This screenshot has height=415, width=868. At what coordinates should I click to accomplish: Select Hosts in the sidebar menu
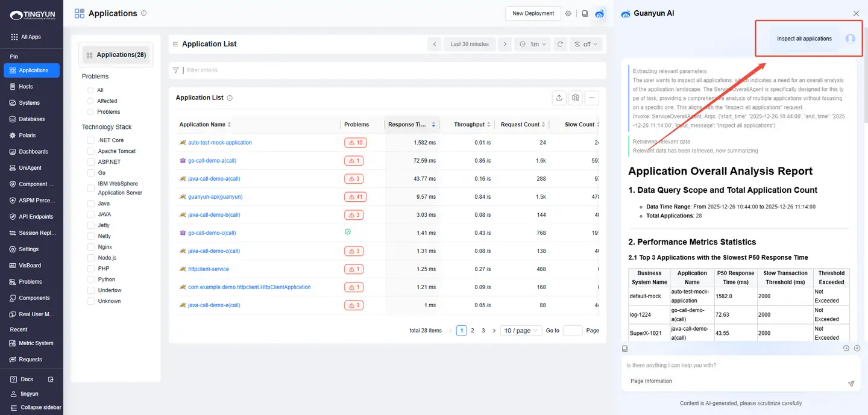tap(26, 87)
